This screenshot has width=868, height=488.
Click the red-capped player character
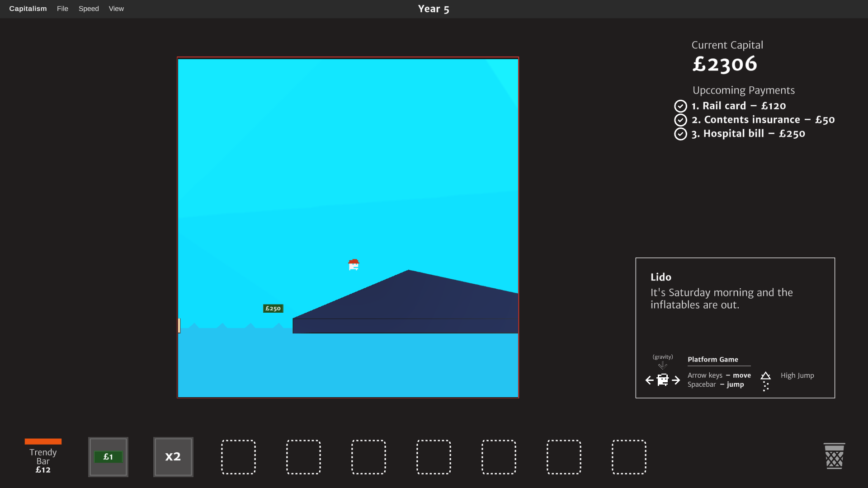point(354,265)
